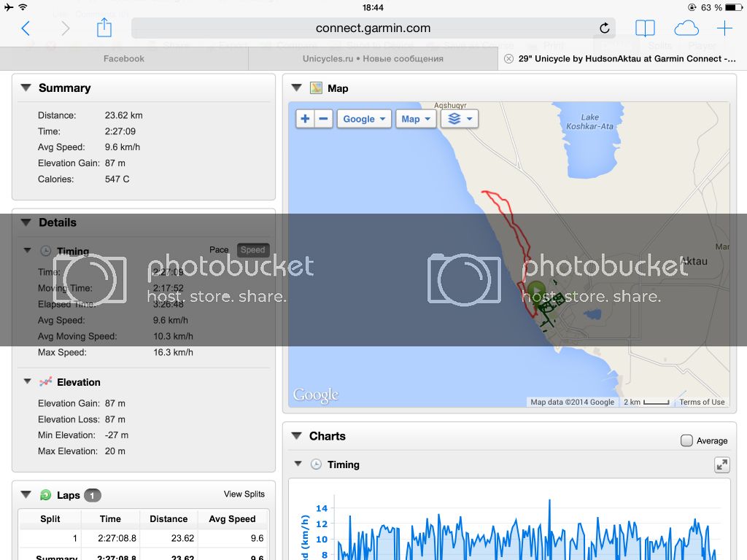Open the bookmarks book icon
The height and width of the screenshot is (560, 747).
pos(645,28)
